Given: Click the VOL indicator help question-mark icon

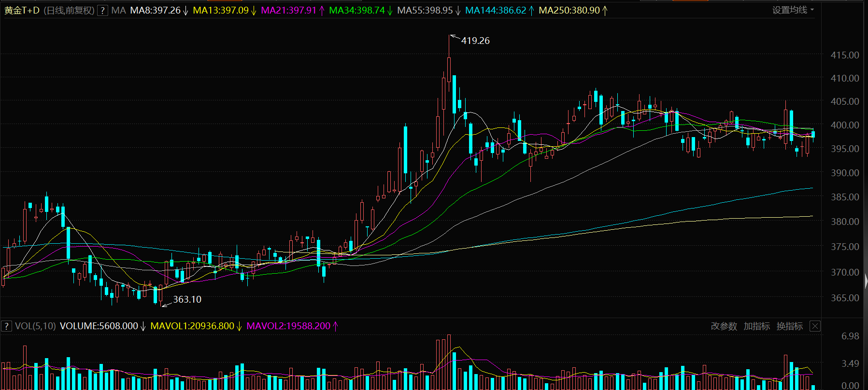Looking at the screenshot, I should [6, 326].
